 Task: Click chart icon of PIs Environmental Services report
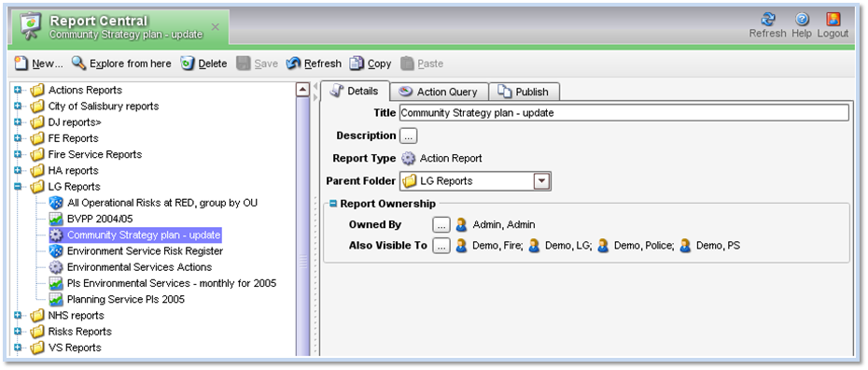tap(56, 283)
